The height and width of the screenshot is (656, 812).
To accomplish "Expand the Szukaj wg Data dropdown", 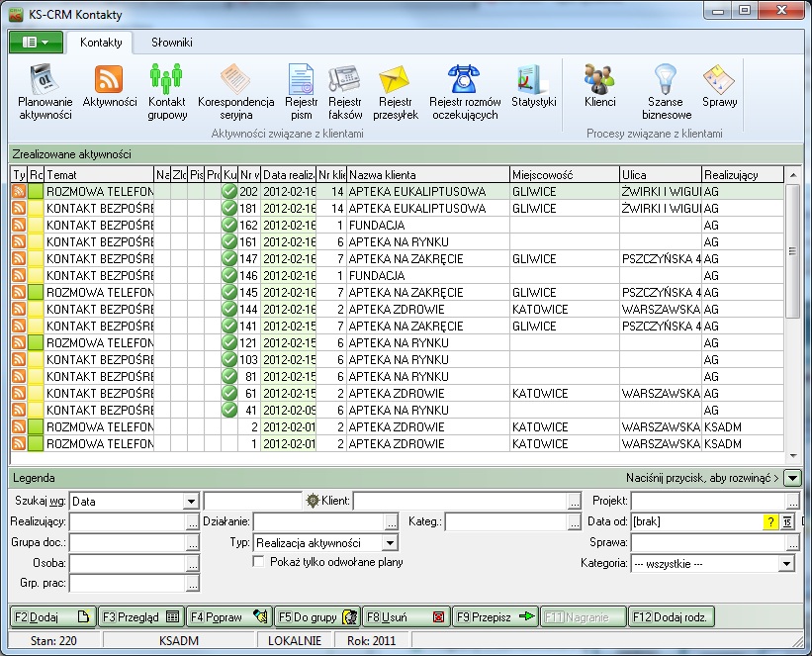I will pos(191,502).
